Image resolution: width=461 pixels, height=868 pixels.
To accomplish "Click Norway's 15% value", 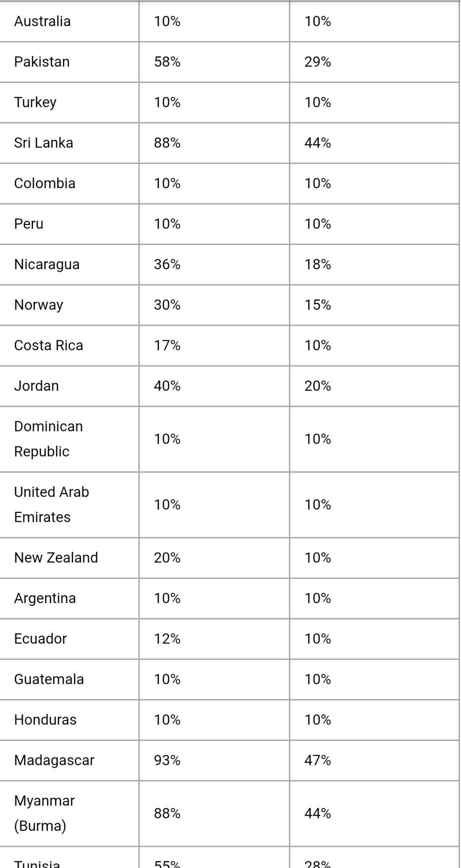I will coord(318,305).
